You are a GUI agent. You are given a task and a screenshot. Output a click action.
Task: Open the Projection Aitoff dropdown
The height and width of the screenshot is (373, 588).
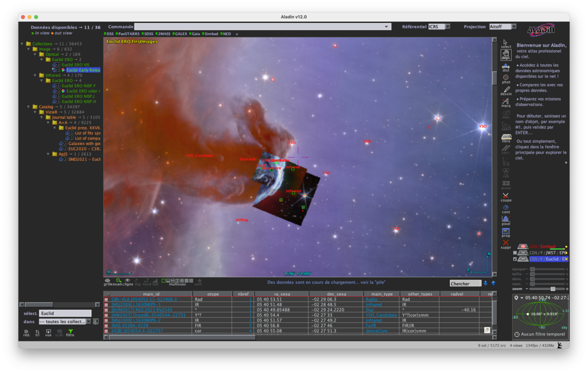[x=503, y=27]
